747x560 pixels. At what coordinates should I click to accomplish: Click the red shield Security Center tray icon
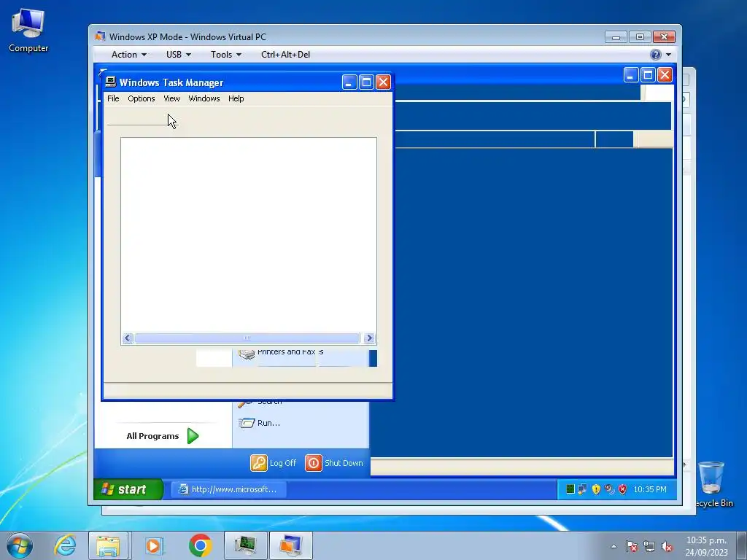click(622, 489)
